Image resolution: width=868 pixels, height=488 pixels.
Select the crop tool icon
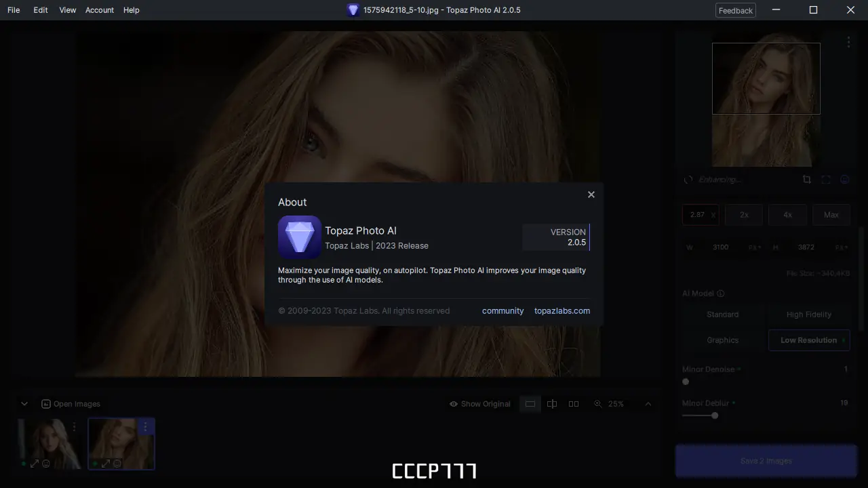pyautogui.click(x=806, y=180)
